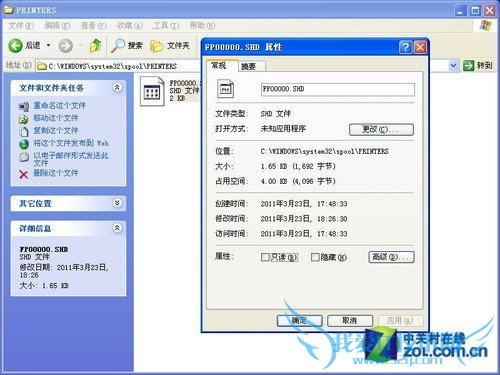Screen dimensions: 500x375
Task: Click the help question mark in properties dialog
Action: 405,47
